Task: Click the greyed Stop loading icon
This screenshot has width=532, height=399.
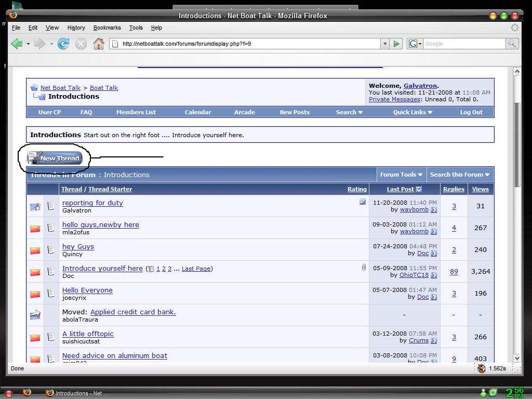Action: pyautogui.click(x=81, y=44)
